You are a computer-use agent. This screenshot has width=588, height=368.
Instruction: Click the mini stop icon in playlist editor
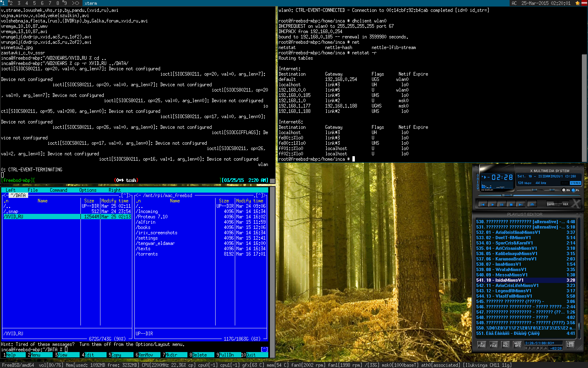pos(538,348)
